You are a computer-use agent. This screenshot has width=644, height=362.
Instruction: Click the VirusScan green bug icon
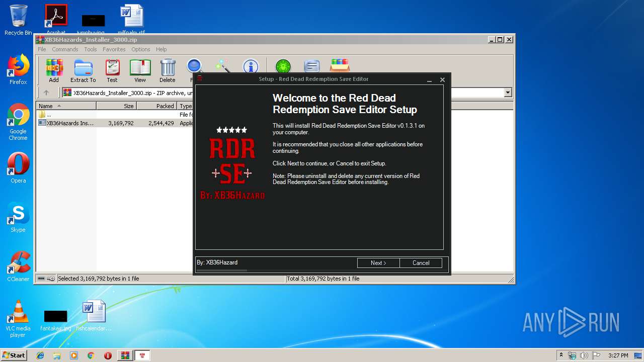[283, 66]
